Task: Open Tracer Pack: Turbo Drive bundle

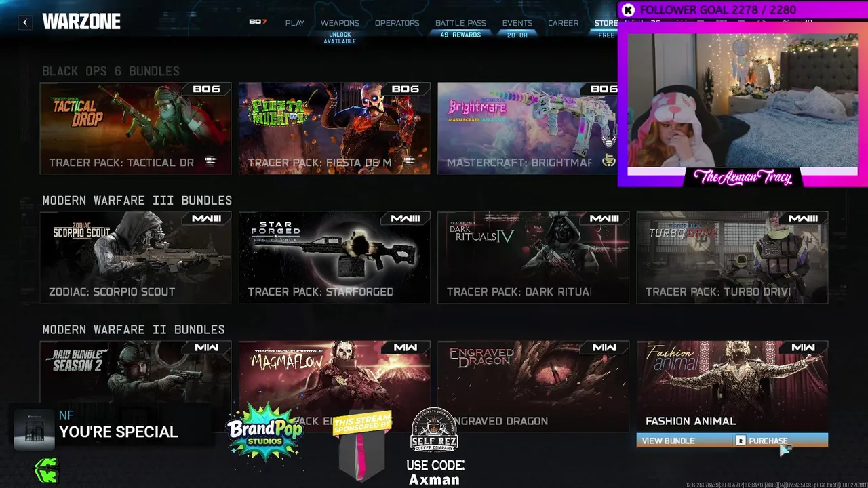Action: click(732, 258)
